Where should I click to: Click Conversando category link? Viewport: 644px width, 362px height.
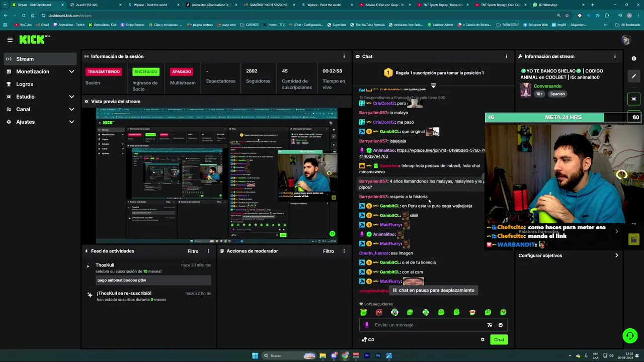(547, 86)
